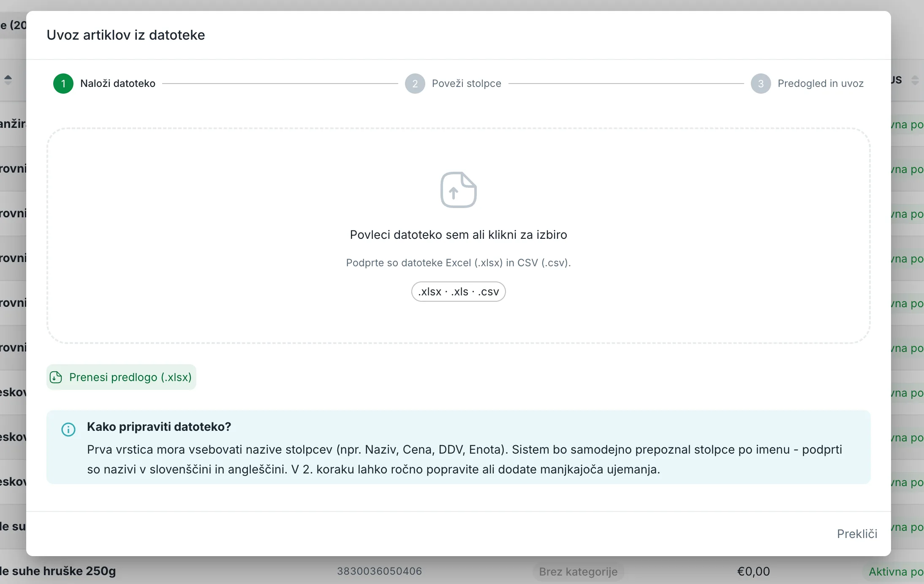Click the Kako pripraviti datoteko? heading
This screenshot has width=924, height=584.
click(x=159, y=427)
